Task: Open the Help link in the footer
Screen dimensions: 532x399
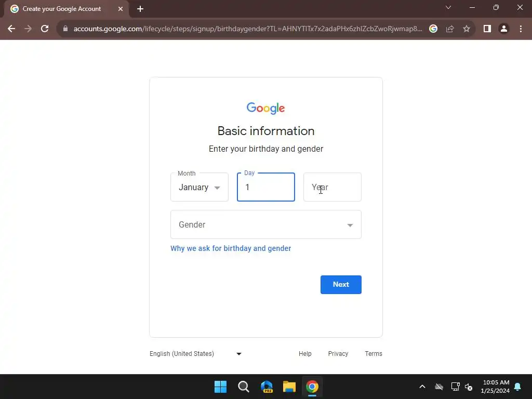Action: point(305,353)
